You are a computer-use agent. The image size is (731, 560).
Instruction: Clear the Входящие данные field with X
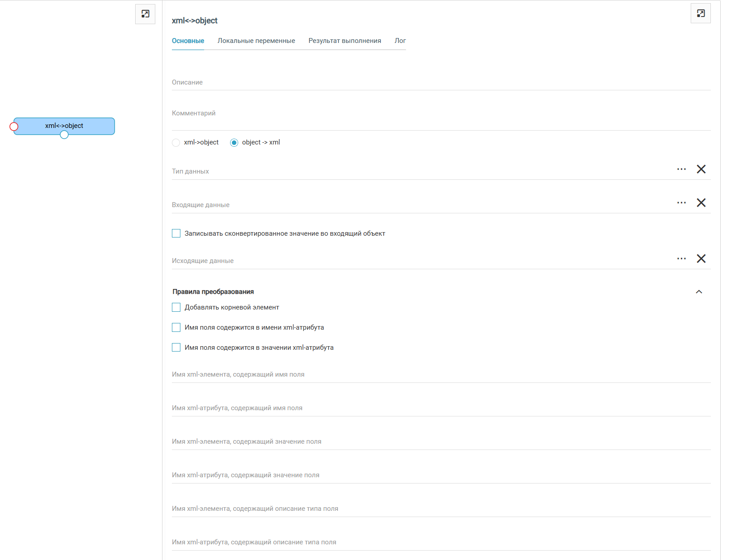701,203
